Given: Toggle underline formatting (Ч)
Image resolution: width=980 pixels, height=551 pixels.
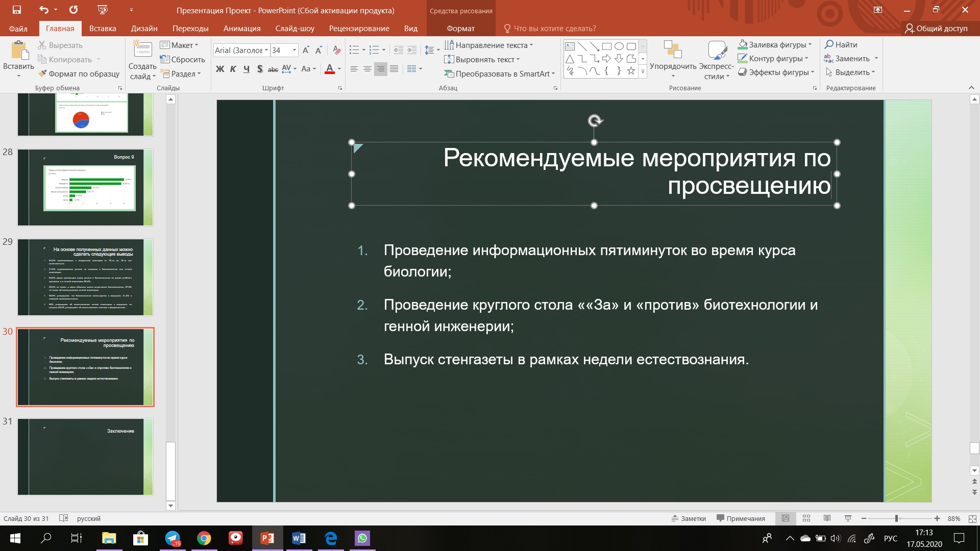Looking at the screenshot, I should (247, 69).
